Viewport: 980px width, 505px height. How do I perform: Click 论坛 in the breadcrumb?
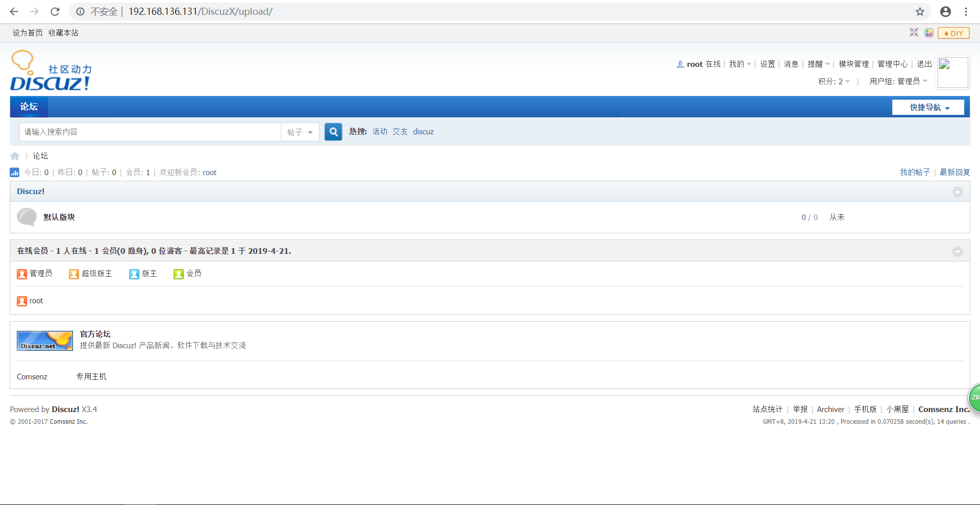click(40, 156)
